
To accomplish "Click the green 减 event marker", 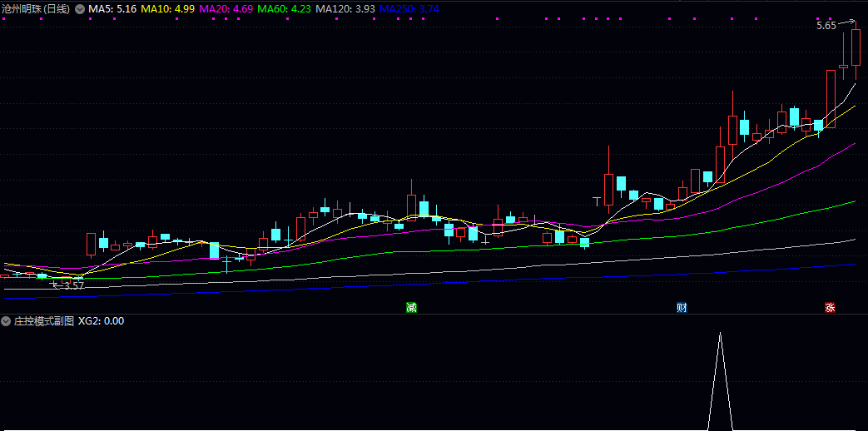I will [411, 307].
